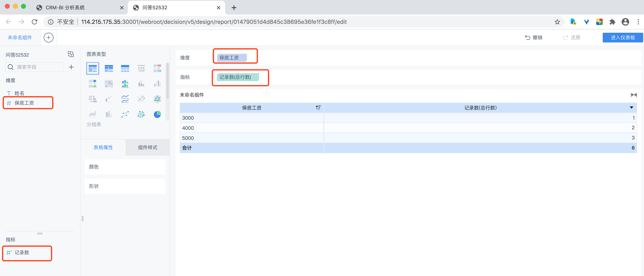Expand the 形状 property section
Image resolution: width=644 pixels, height=276 pixels.
pos(125,186)
